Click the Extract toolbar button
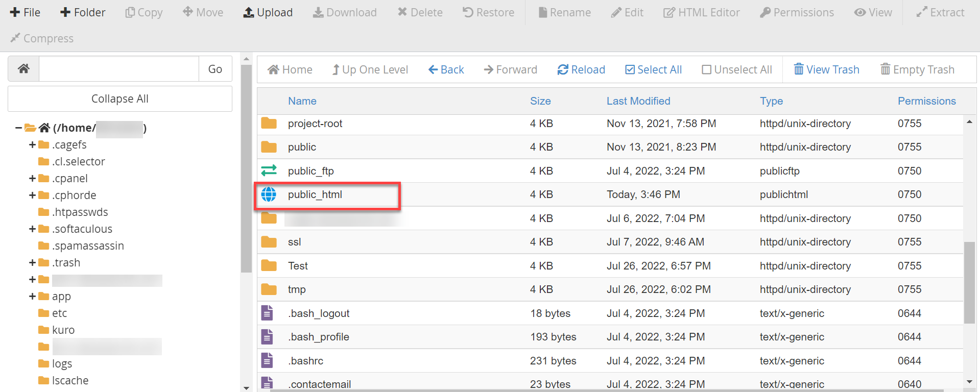The height and width of the screenshot is (392, 980). pos(940,12)
